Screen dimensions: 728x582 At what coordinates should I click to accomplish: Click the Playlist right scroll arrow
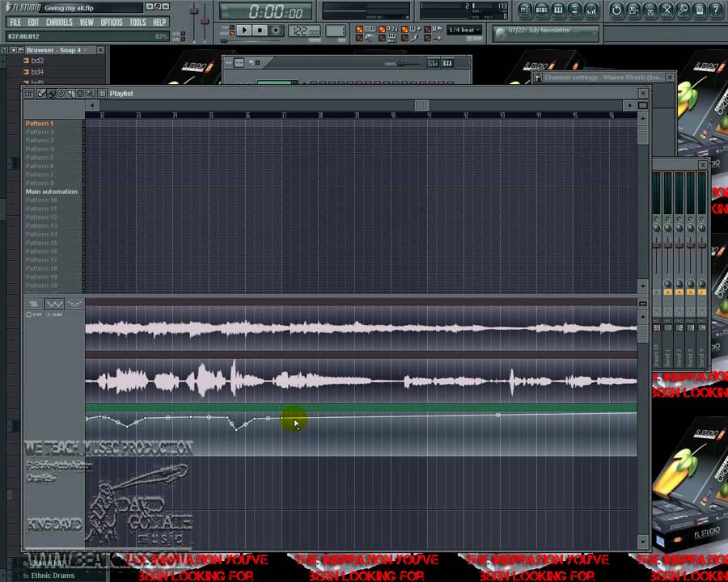coord(629,106)
